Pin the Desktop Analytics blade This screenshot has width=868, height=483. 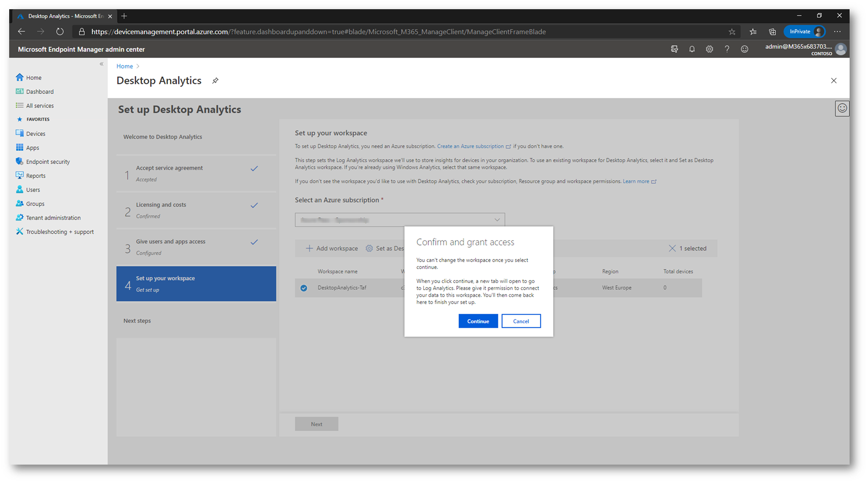pos(215,81)
